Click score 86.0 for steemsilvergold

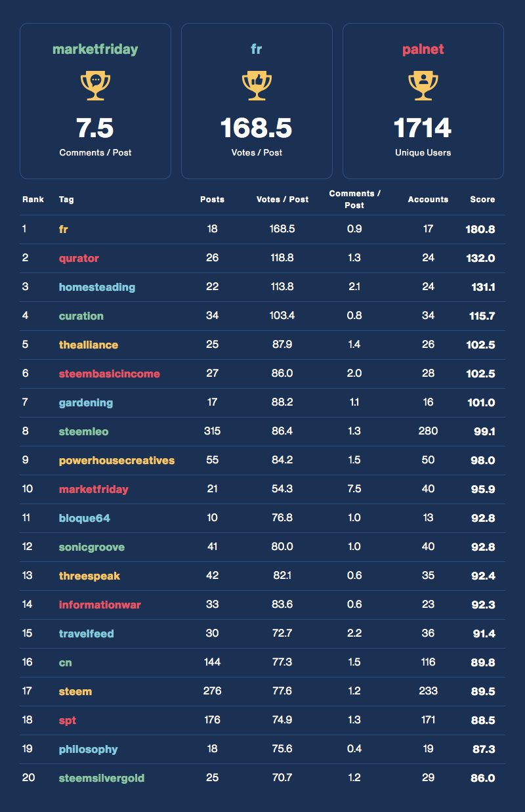click(x=482, y=778)
